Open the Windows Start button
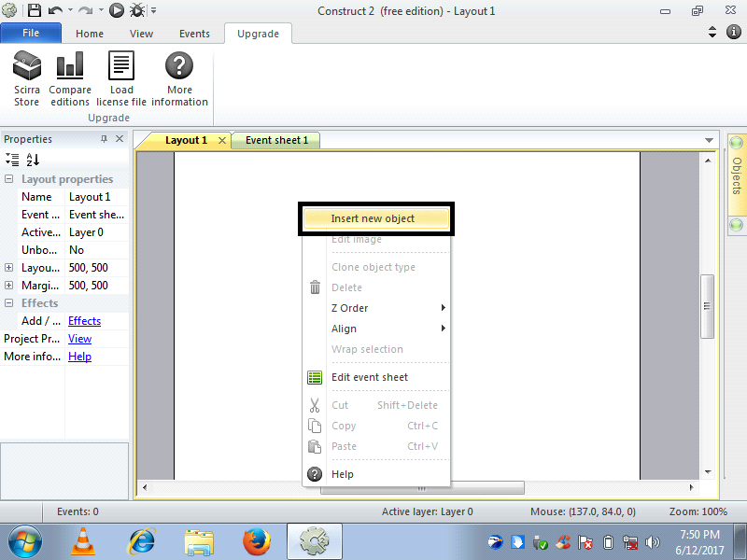 point(25,541)
